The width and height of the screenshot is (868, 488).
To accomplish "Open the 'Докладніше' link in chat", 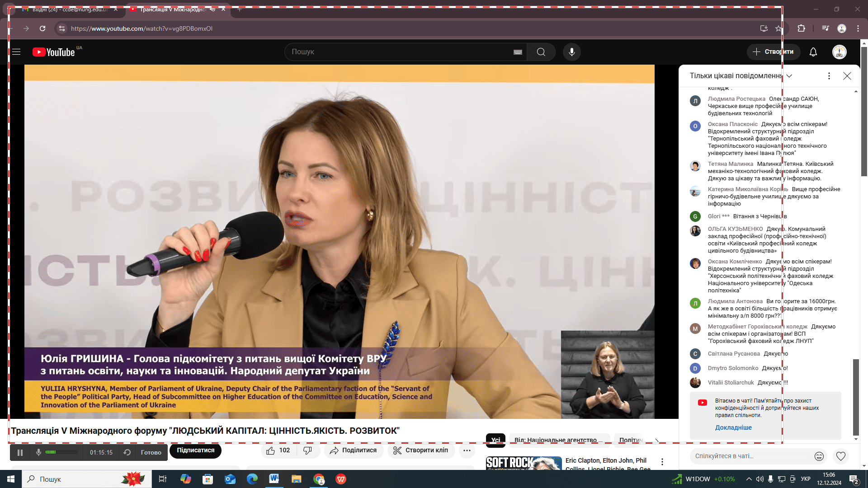I will (x=733, y=427).
